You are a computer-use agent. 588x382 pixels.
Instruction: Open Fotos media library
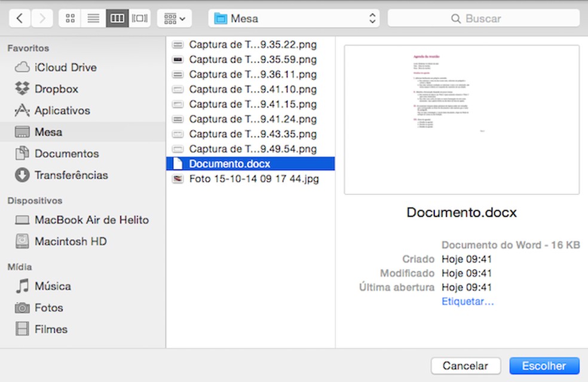[48, 308]
